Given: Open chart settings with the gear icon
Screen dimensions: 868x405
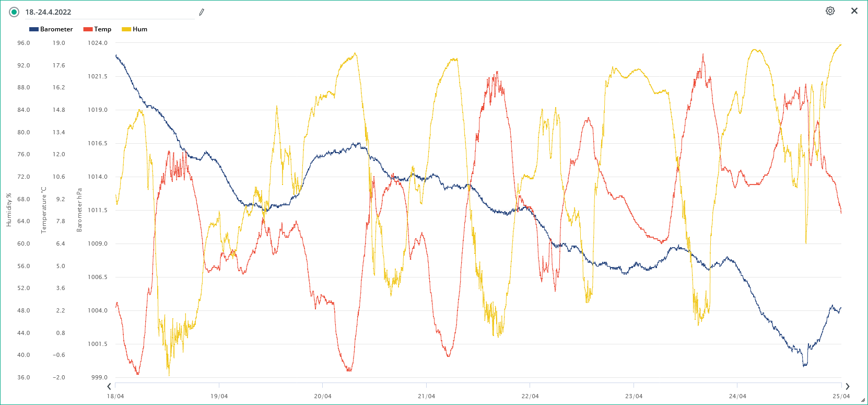Looking at the screenshot, I should pos(830,11).
